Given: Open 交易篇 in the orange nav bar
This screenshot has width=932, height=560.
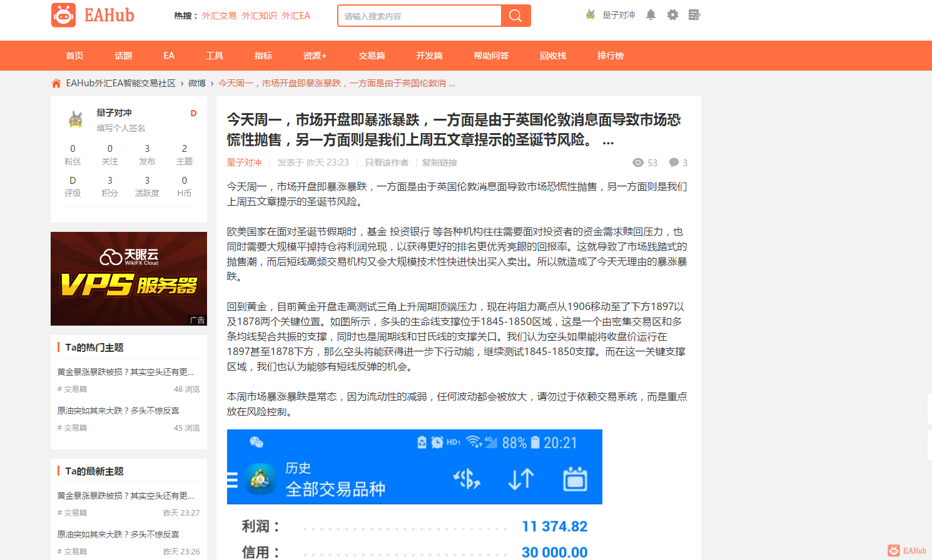Looking at the screenshot, I should [x=372, y=56].
